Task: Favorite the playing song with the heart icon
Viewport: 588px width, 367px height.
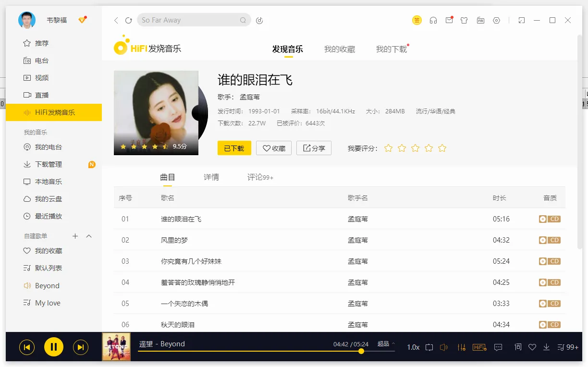Action: click(x=532, y=347)
